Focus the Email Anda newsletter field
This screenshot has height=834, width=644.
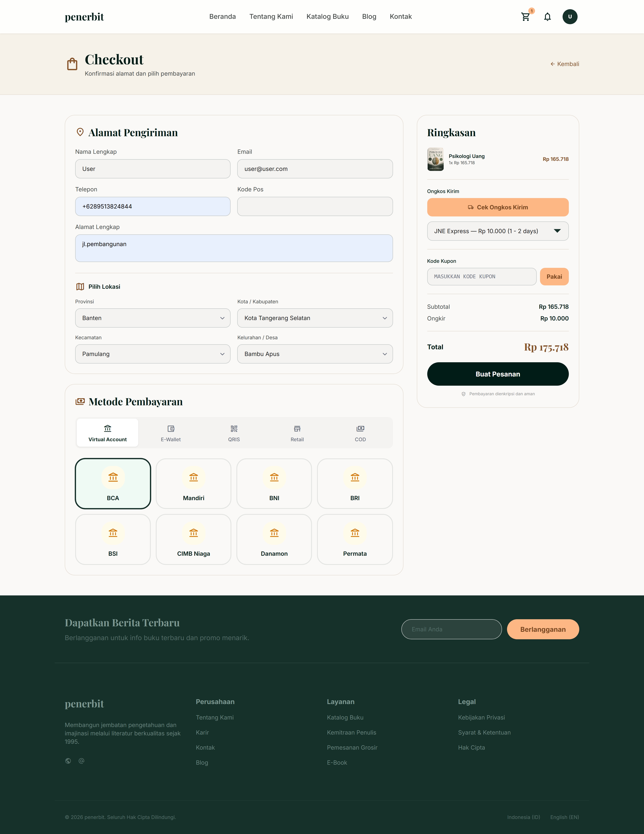point(452,629)
